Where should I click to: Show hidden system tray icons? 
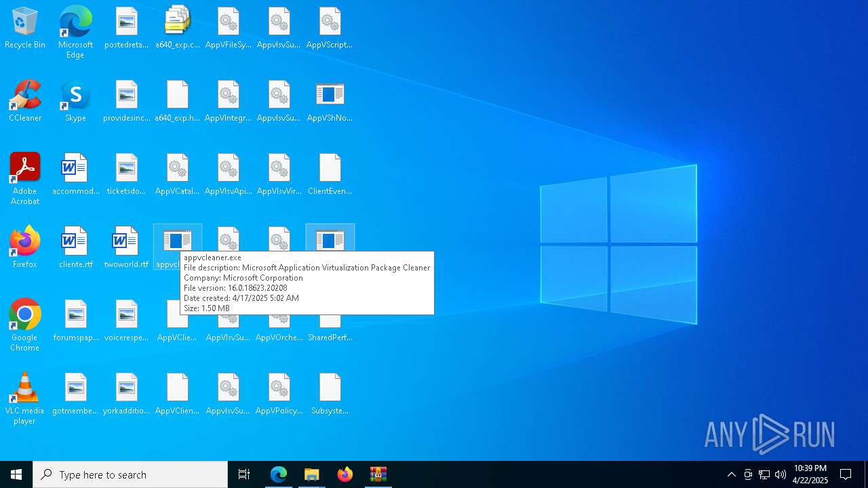tap(731, 474)
